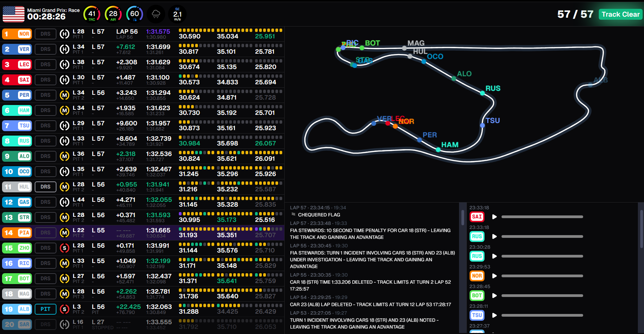The width and height of the screenshot is (644, 334).
Task: Click the medium tyre icon for MAG
Action: click(x=65, y=294)
